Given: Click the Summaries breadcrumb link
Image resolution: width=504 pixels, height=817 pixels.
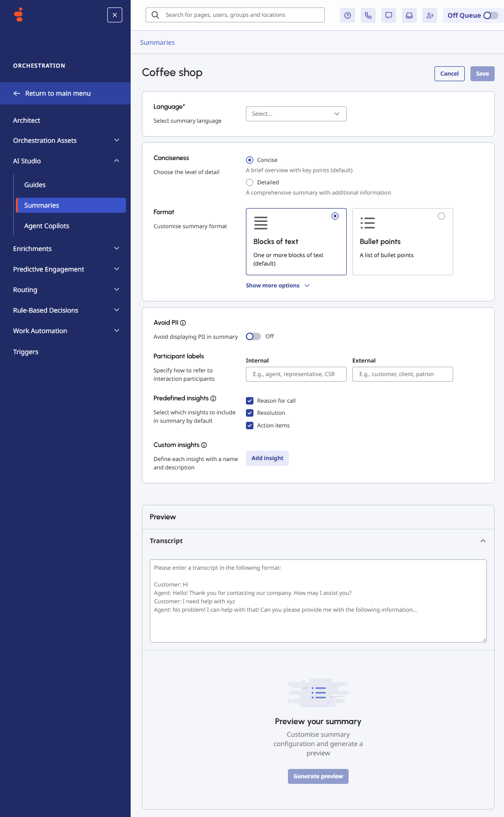Looking at the screenshot, I should 157,42.
